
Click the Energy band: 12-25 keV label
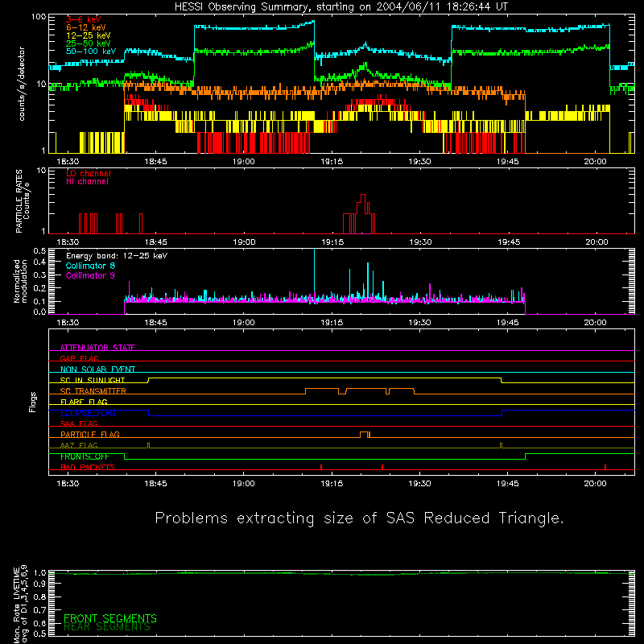(x=117, y=256)
